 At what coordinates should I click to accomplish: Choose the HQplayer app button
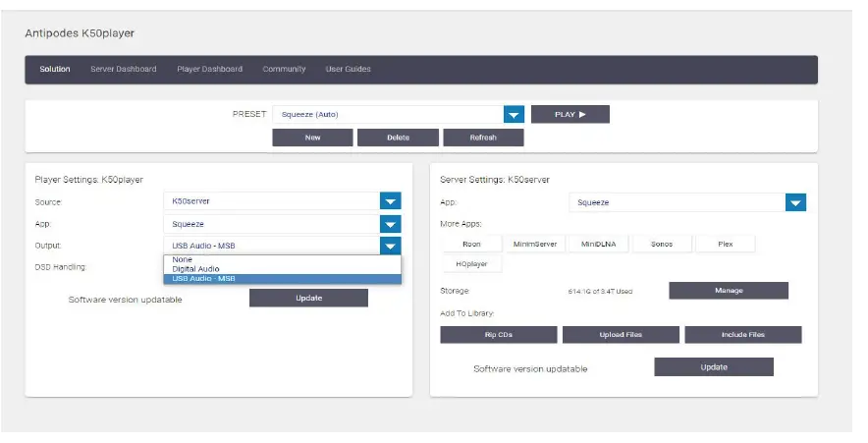pyautogui.click(x=471, y=264)
